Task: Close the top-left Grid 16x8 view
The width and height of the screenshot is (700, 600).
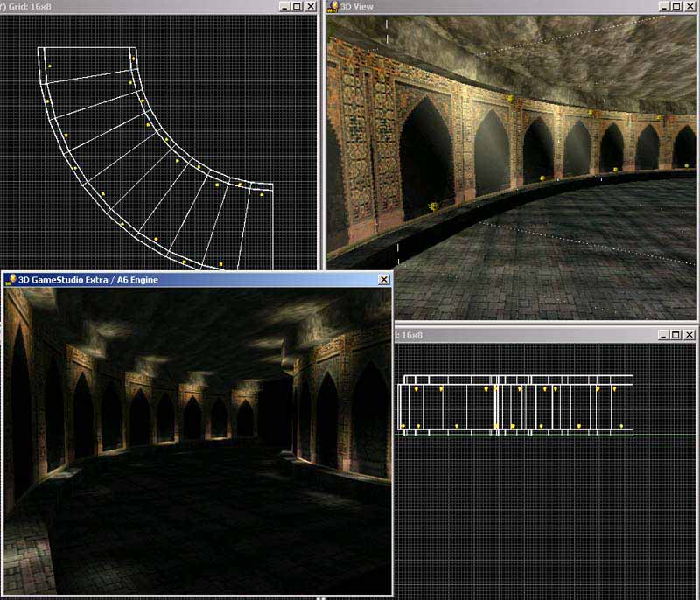Action: coord(310,6)
